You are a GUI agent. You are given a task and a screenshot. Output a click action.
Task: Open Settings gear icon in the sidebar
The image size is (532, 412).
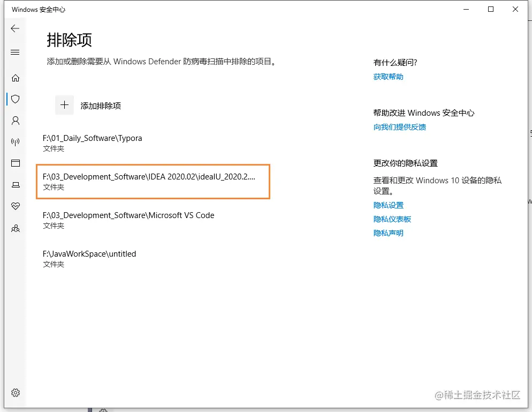click(x=16, y=393)
